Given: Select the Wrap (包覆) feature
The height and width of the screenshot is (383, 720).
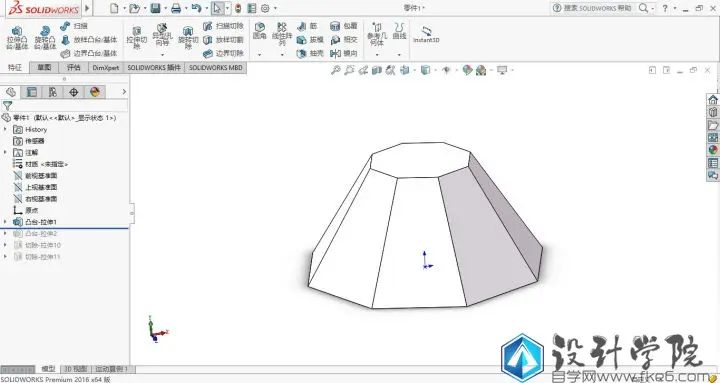Looking at the screenshot, I should pyautogui.click(x=344, y=26).
